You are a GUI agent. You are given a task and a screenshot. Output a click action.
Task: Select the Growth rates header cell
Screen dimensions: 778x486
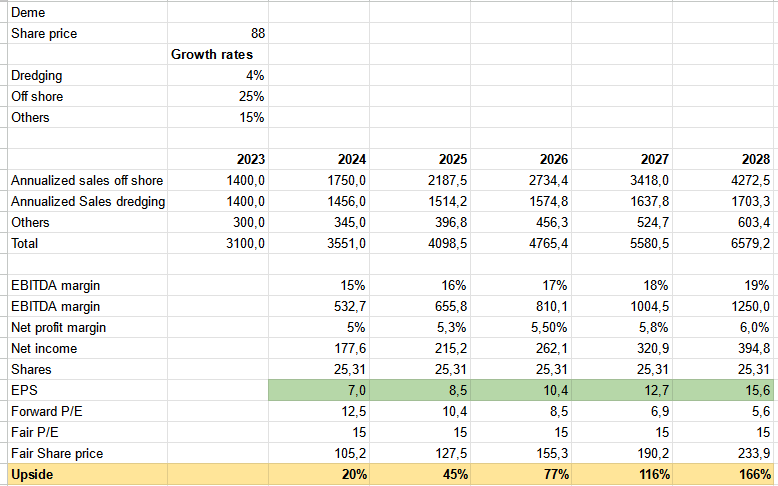(x=217, y=54)
